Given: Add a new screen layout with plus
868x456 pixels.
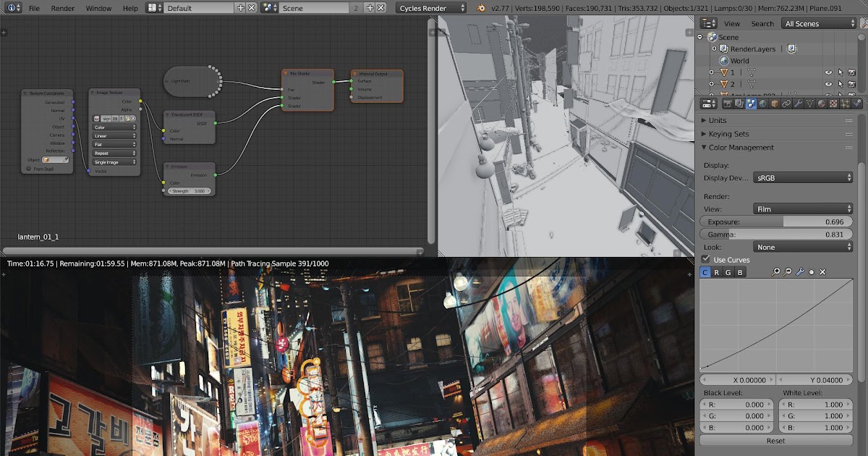Looking at the screenshot, I should (241, 8).
